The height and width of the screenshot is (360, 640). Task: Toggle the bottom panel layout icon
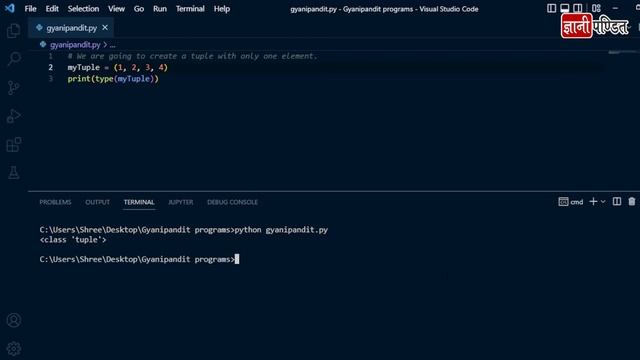pos(564,8)
